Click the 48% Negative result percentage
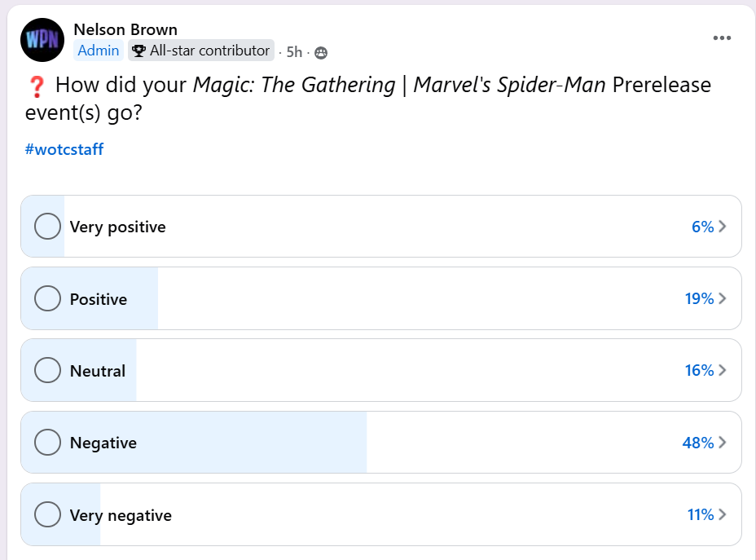This screenshot has width=756, height=560. (x=697, y=443)
